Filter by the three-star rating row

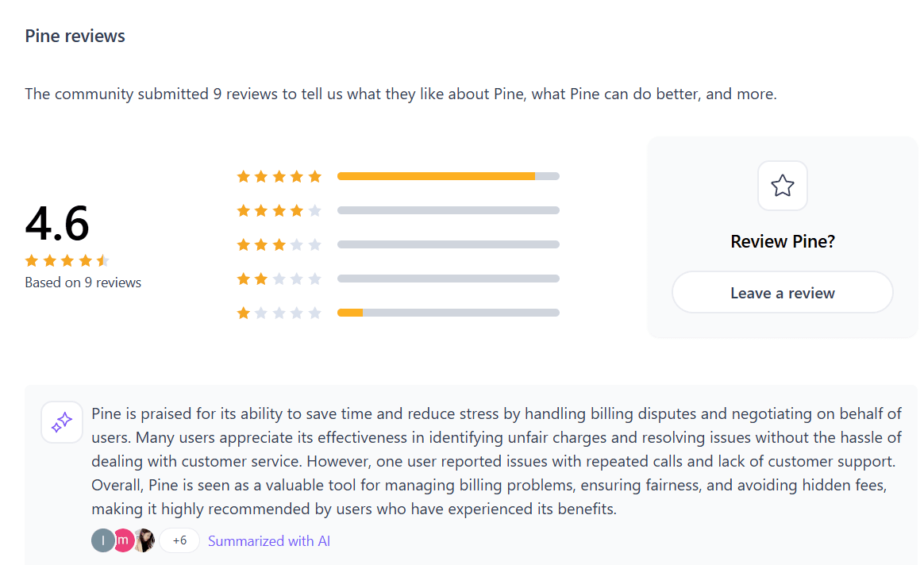pos(279,244)
